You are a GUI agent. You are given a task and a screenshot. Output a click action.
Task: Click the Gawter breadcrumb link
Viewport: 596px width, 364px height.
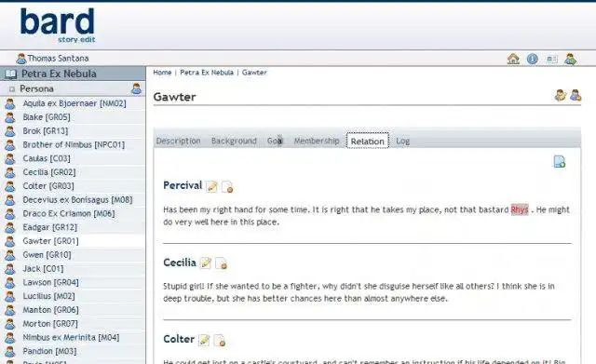pyautogui.click(x=254, y=73)
